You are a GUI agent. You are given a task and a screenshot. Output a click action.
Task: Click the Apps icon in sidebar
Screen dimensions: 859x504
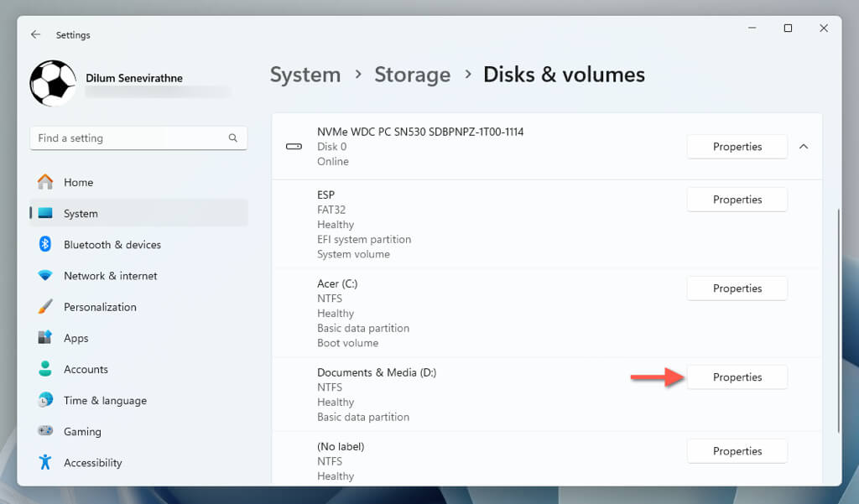coord(45,338)
